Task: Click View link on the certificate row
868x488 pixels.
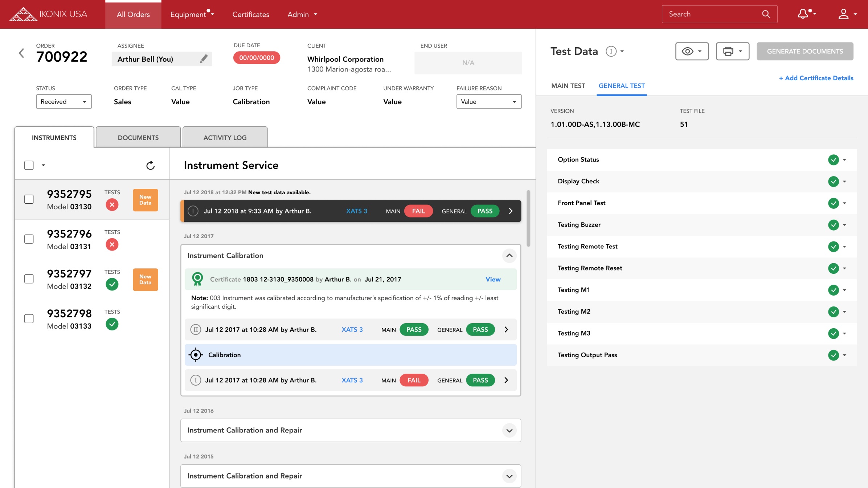Action: [x=493, y=279]
